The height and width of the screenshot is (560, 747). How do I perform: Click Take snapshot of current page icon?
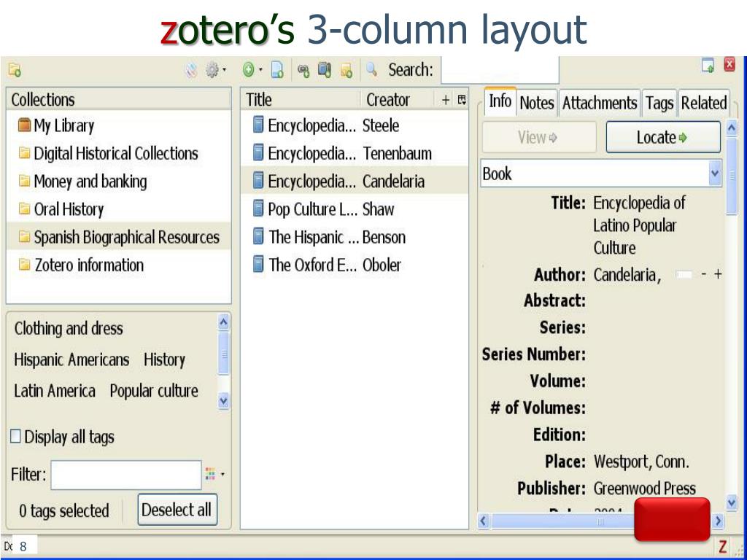325,70
